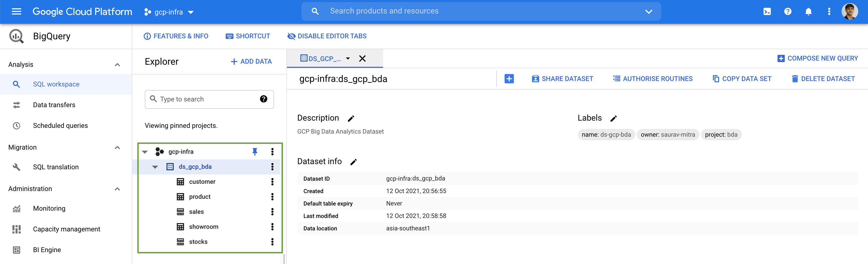Select the stocks table

(198, 242)
